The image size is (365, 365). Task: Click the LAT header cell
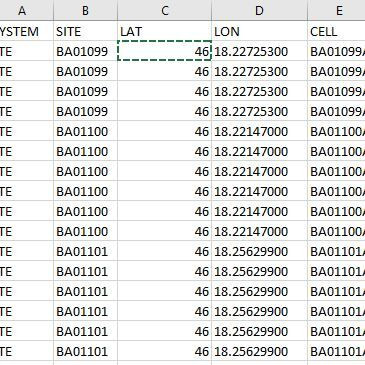click(164, 31)
